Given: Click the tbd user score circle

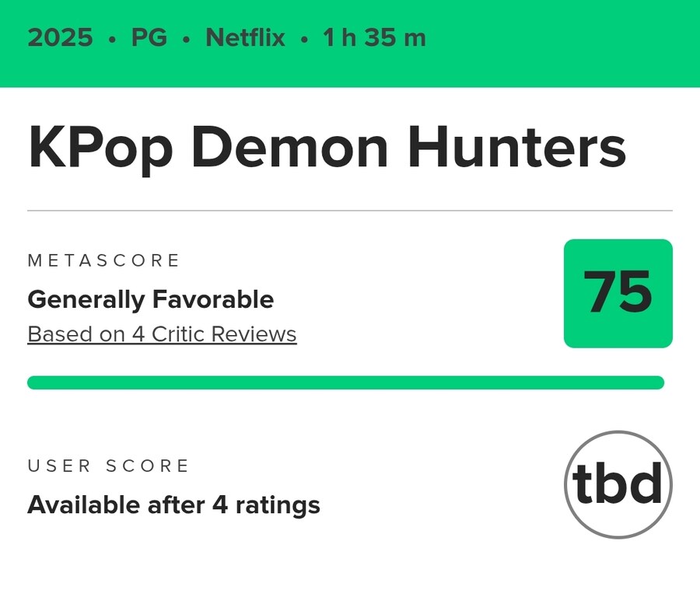Looking at the screenshot, I should click(618, 484).
